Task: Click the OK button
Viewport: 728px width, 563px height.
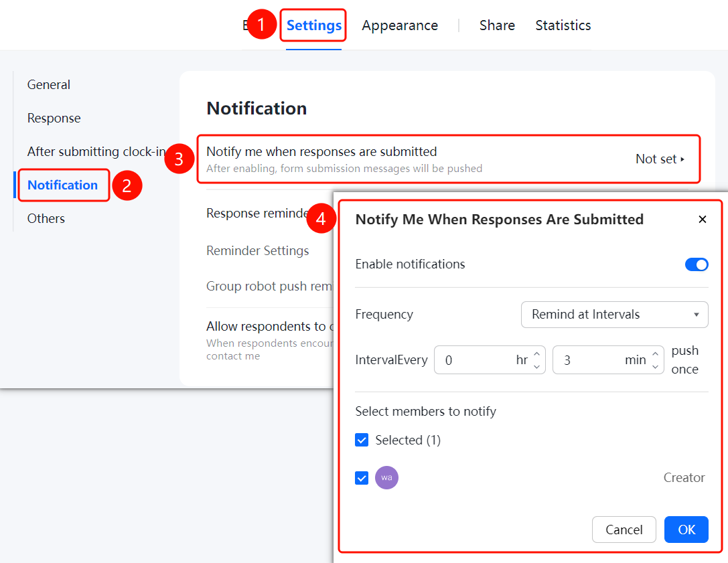Action: click(686, 530)
